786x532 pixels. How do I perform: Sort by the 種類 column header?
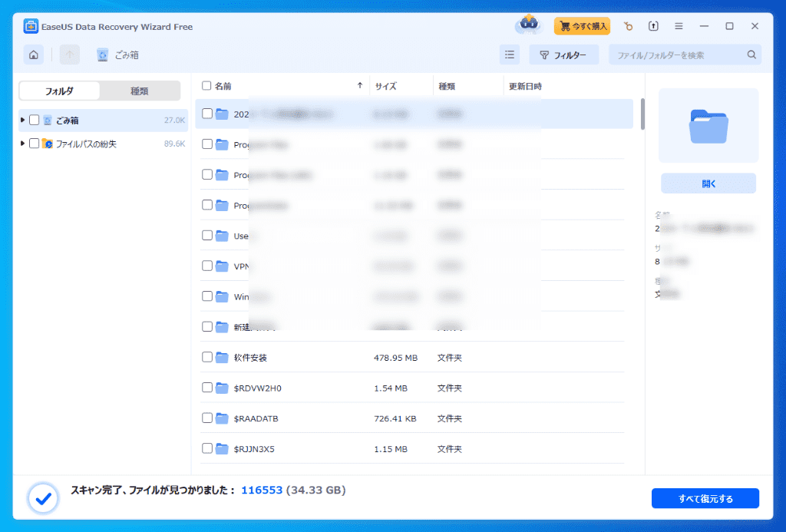[447, 86]
